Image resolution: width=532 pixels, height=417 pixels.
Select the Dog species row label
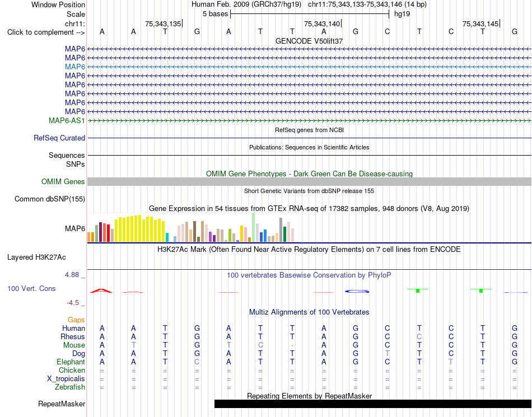[x=79, y=354]
